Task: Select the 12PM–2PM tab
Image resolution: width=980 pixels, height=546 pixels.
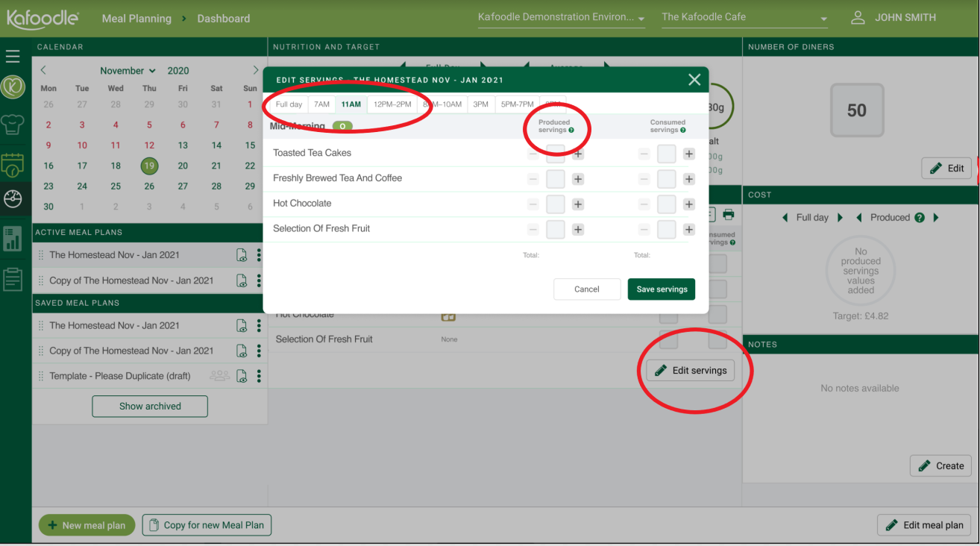Action: pos(392,104)
